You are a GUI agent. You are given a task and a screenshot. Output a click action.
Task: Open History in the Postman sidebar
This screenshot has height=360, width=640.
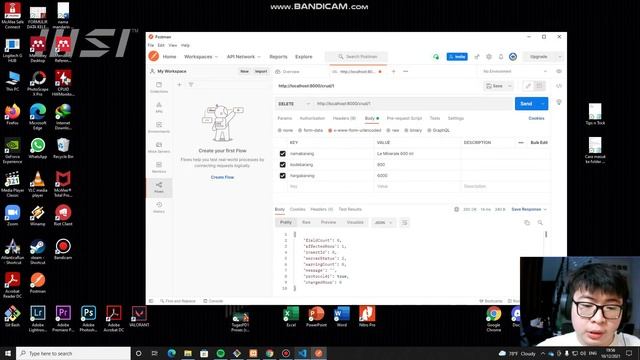pos(159,207)
